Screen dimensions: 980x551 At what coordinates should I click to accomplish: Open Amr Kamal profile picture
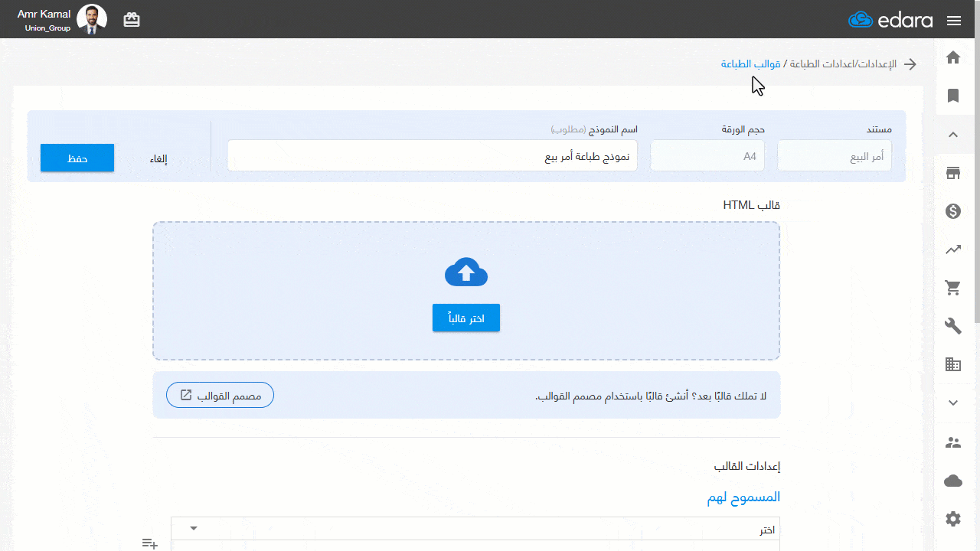point(92,20)
